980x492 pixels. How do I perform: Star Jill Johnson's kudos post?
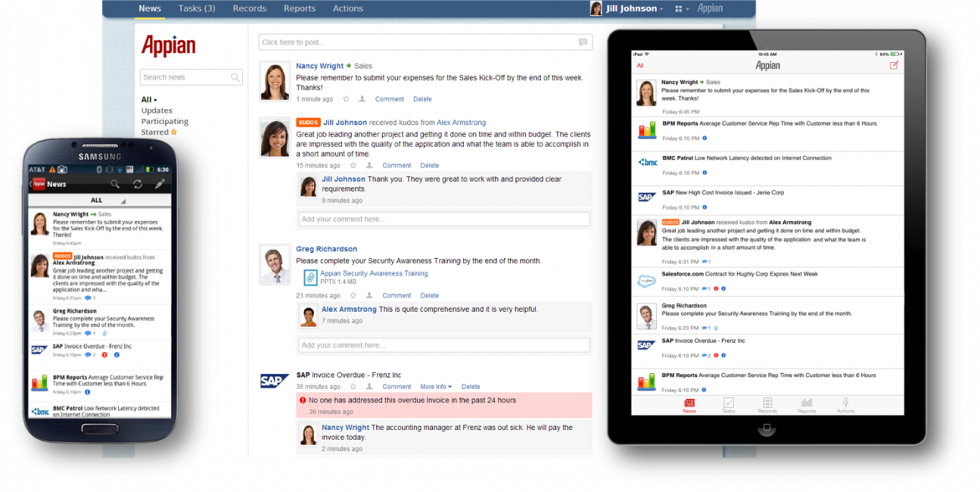tap(353, 165)
